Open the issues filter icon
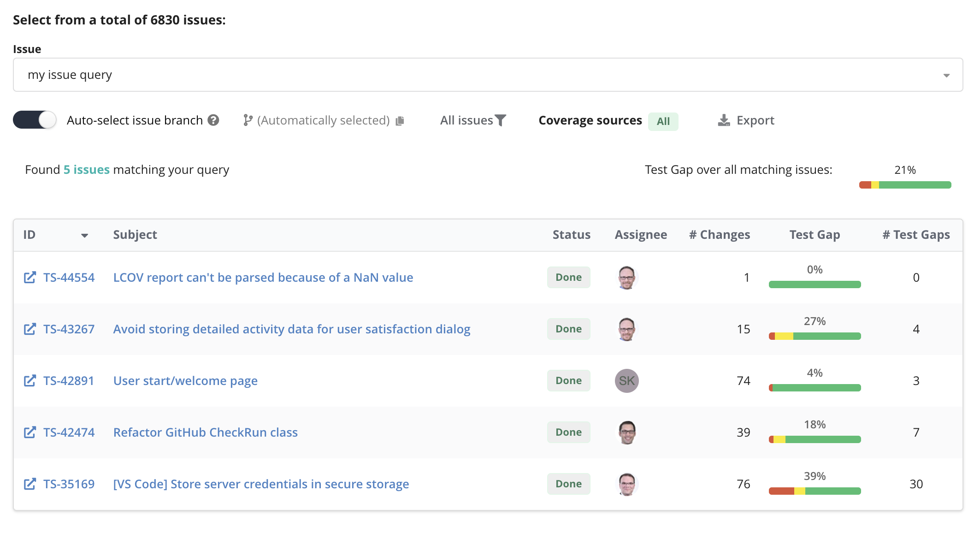The image size is (980, 533). [x=501, y=120]
